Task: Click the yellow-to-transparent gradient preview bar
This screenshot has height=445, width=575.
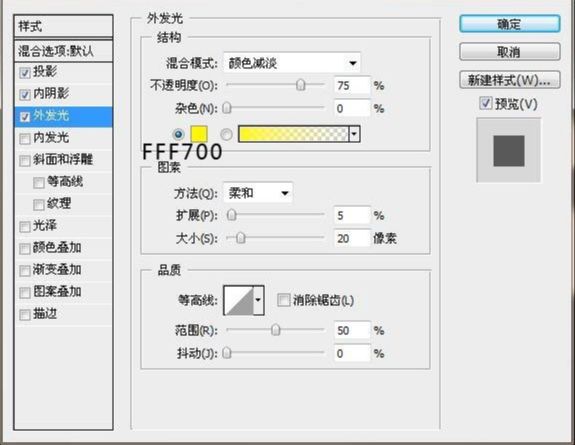Action: pyautogui.click(x=293, y=134)
